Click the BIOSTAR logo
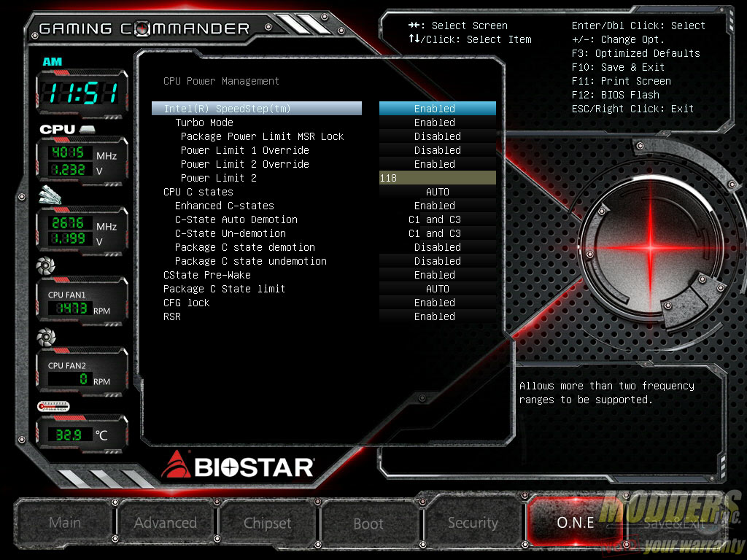Screen dimensions: 747x560 click(237, 465)
